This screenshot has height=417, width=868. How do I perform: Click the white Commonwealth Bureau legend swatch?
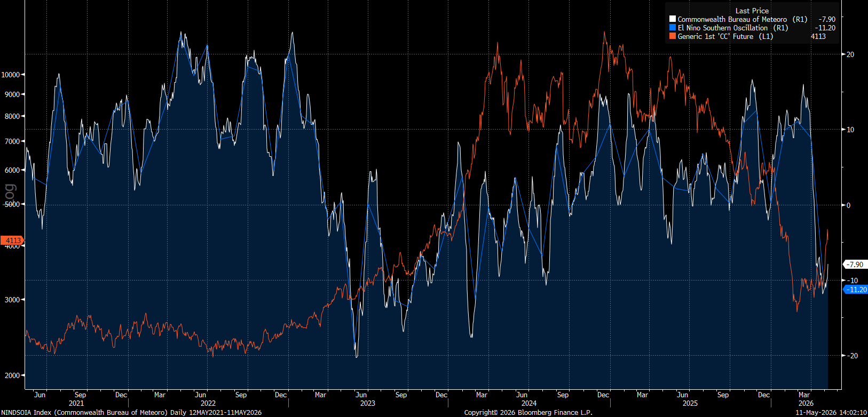pyautogui.click(x=673, y=19)
